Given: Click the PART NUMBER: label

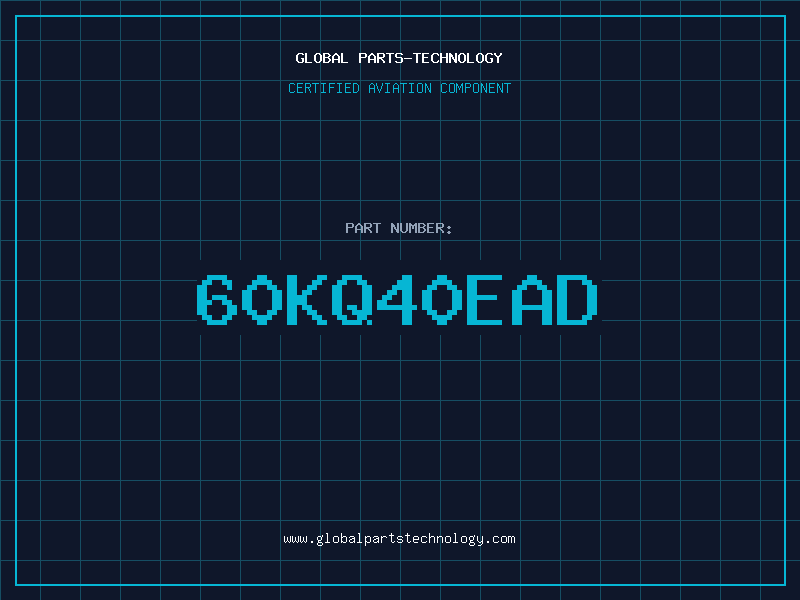Looking at the screenshot, I should pos(399,228).
